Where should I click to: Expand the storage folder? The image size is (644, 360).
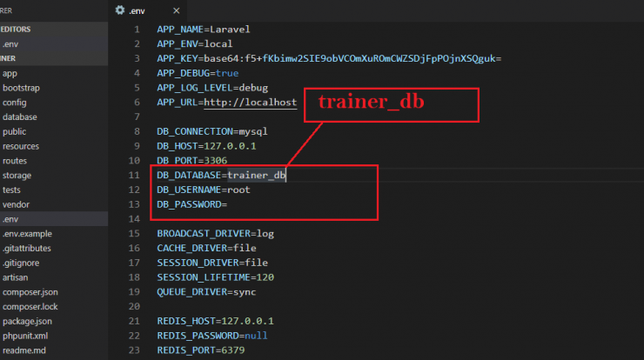(x=17, y=176)
